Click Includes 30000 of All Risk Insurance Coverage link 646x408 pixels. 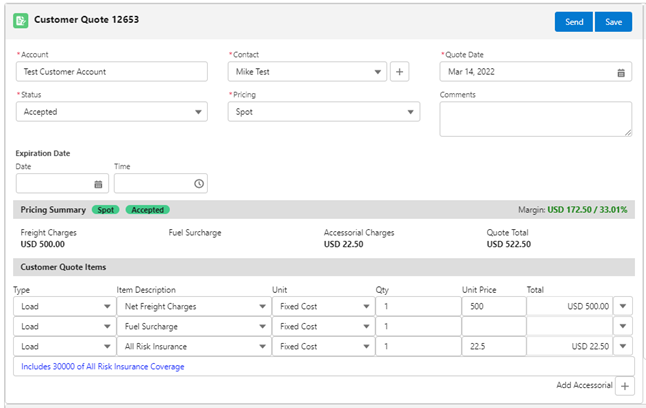point(103,366)
